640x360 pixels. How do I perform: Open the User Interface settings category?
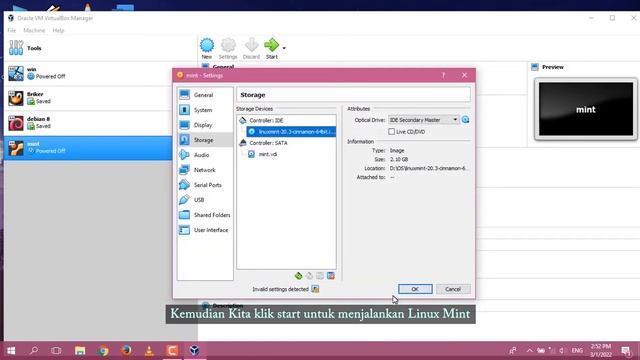point(205,230)
